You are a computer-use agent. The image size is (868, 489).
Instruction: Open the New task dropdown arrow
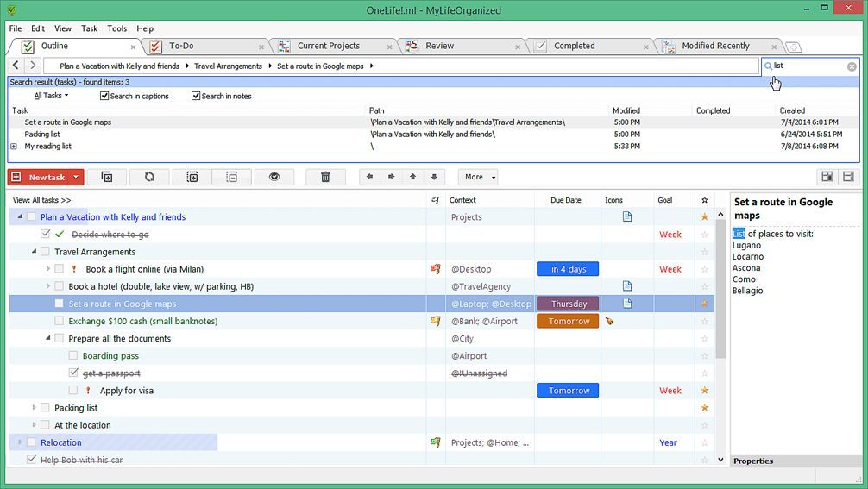point(76,177)
